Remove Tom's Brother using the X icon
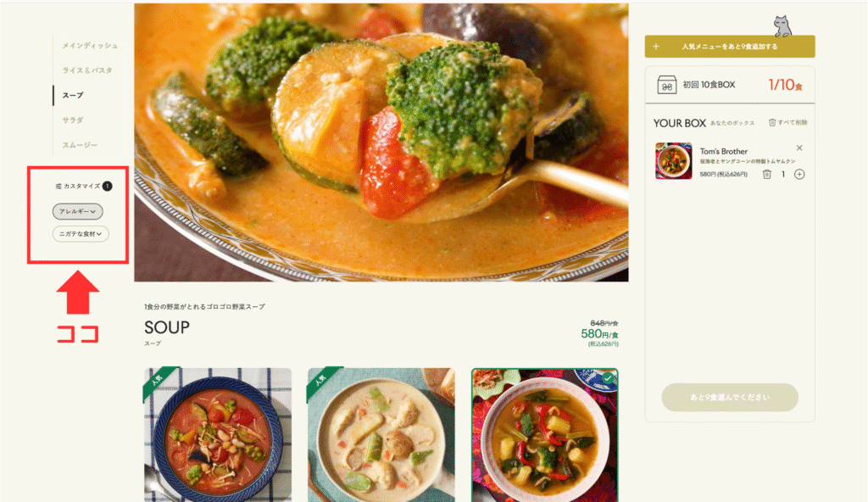This screenshot has height=502, width=868. 799,148
